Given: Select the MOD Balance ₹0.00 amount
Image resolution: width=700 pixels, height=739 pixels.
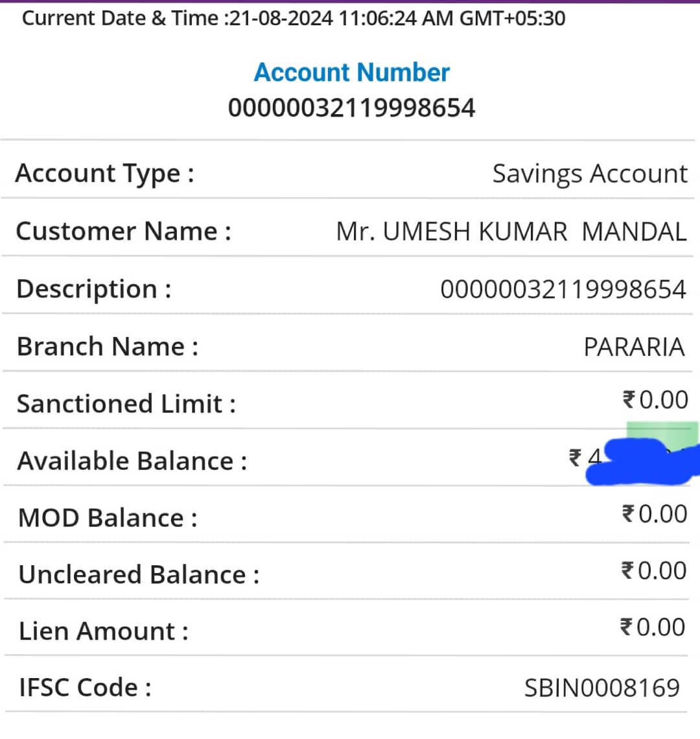Looking at the screenshot, I should pyautogui.click(x=654, y=513).
